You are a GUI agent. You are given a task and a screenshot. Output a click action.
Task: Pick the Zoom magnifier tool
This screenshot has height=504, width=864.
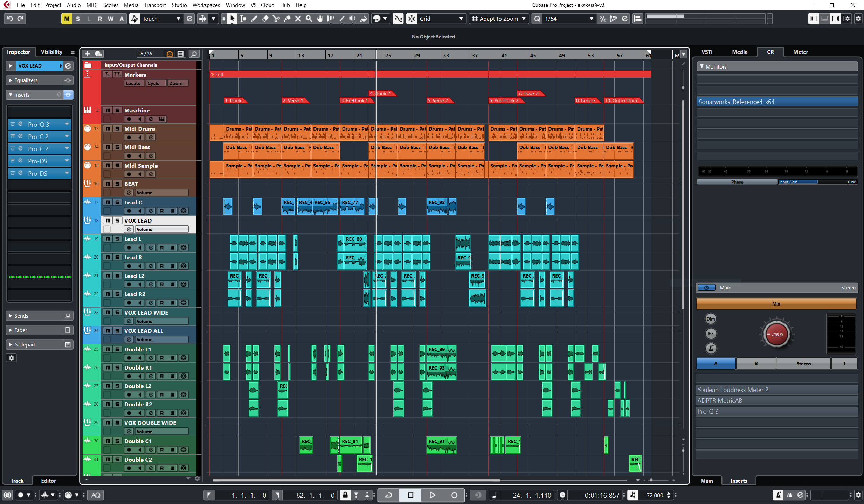pyautogui.click(x=309, y=19)
